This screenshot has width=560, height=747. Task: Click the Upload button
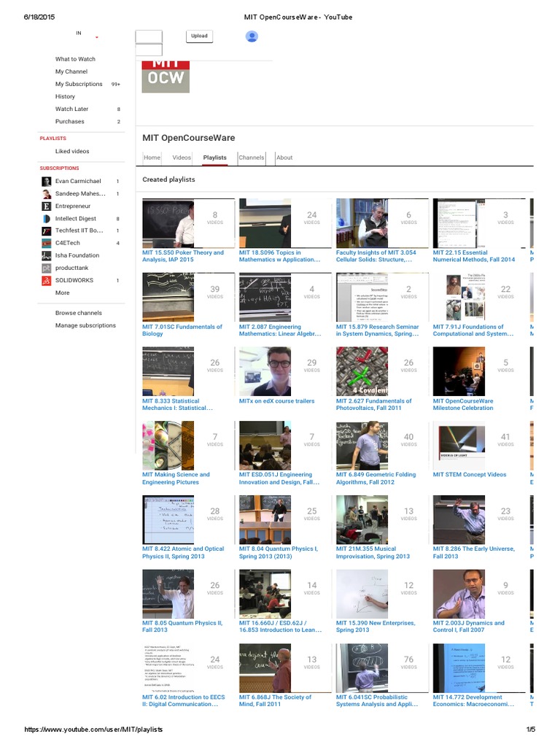point(199,36)
